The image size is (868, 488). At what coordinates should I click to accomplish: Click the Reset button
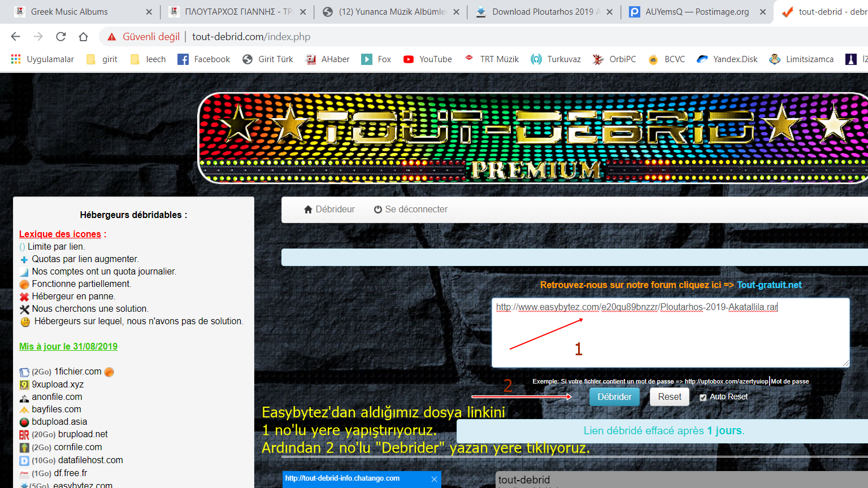[670, 397]
